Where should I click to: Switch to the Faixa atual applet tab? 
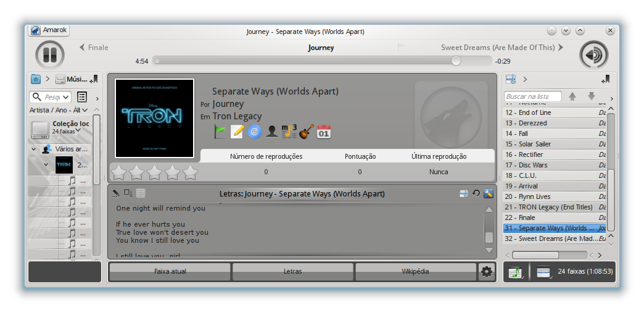[x=170, y=272]
